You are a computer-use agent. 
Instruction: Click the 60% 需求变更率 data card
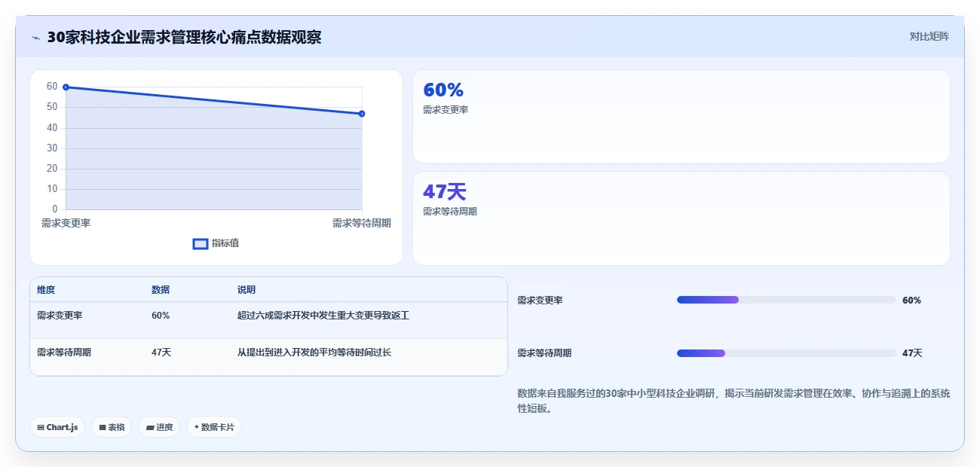point(681,117)
